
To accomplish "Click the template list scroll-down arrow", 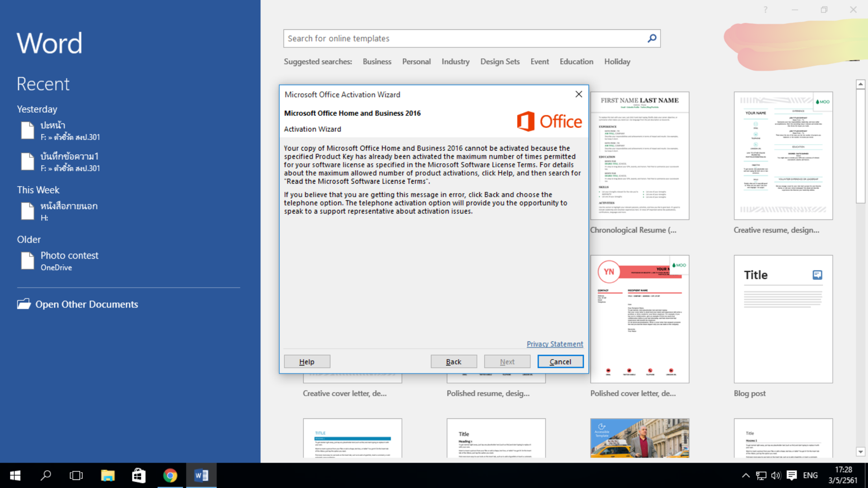I will click(860, 452).
